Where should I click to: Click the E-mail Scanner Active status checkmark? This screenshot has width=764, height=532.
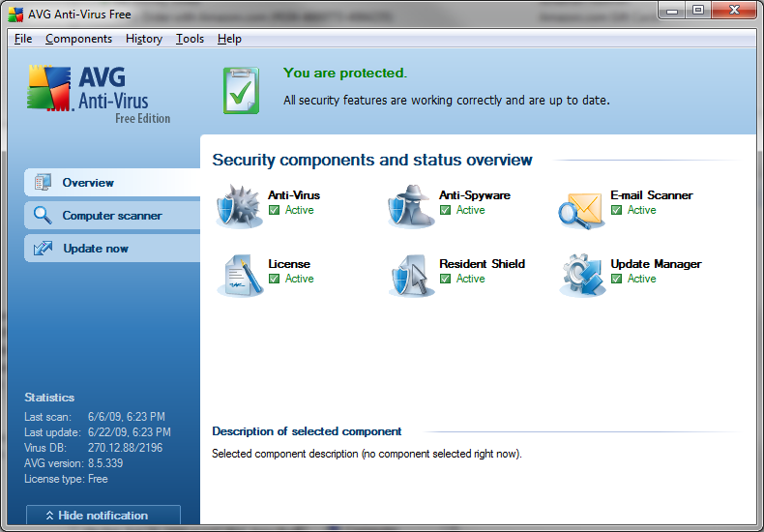click(x=617, y=210)
